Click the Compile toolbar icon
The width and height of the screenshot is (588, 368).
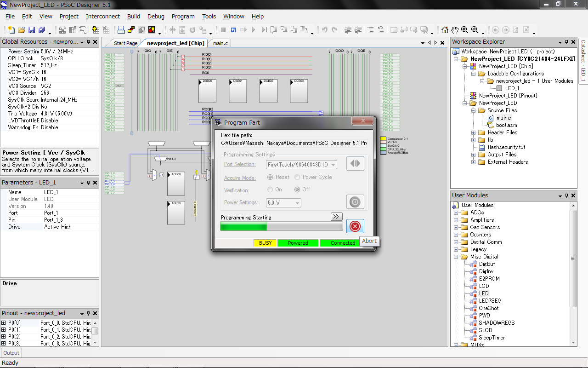point(141,30)
